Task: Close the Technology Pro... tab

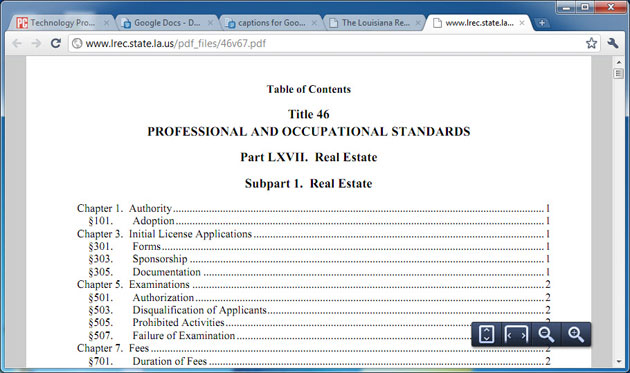Action: click(106, 23)
